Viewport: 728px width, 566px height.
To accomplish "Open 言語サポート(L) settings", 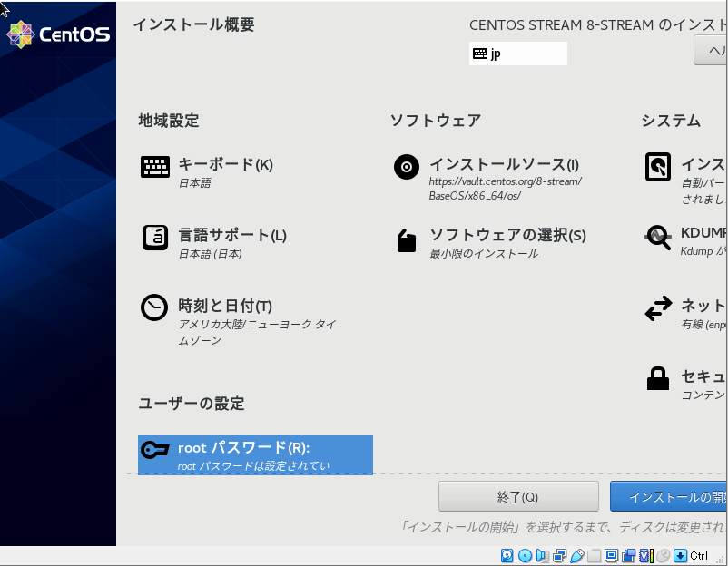I will point(232,235).
